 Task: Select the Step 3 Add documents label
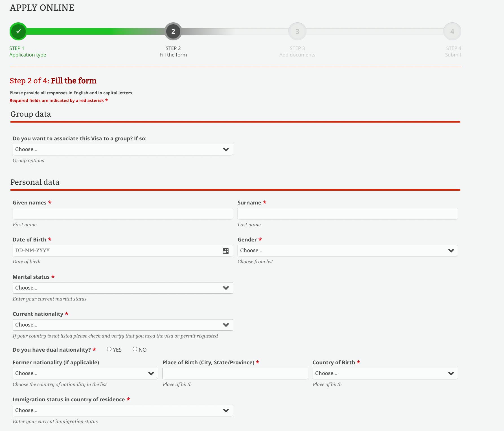(297, 52)
